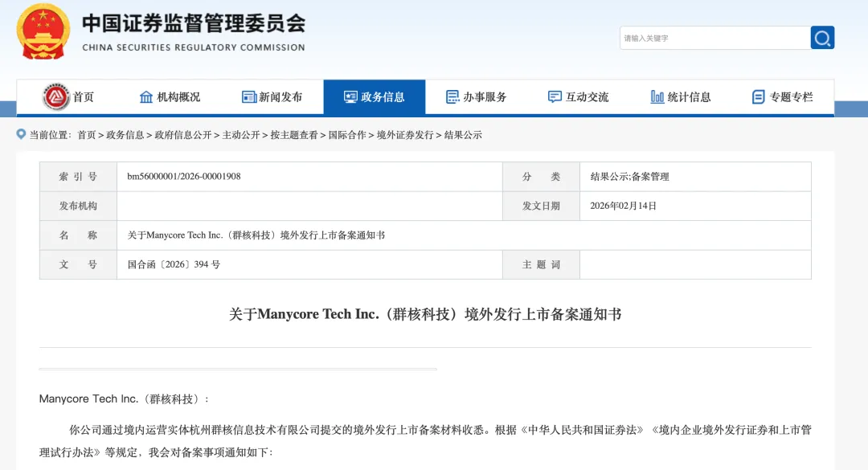This screenshot has height=470, width=868.
Task: Open the 机构概况 navigation tab
Action: (x=170, y=97)
